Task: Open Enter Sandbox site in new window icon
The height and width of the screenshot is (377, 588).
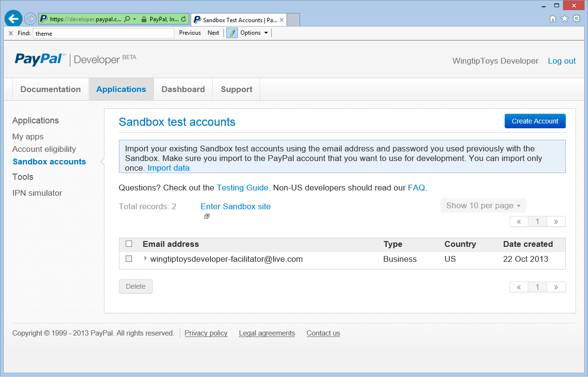Action: tap(207, 216)
